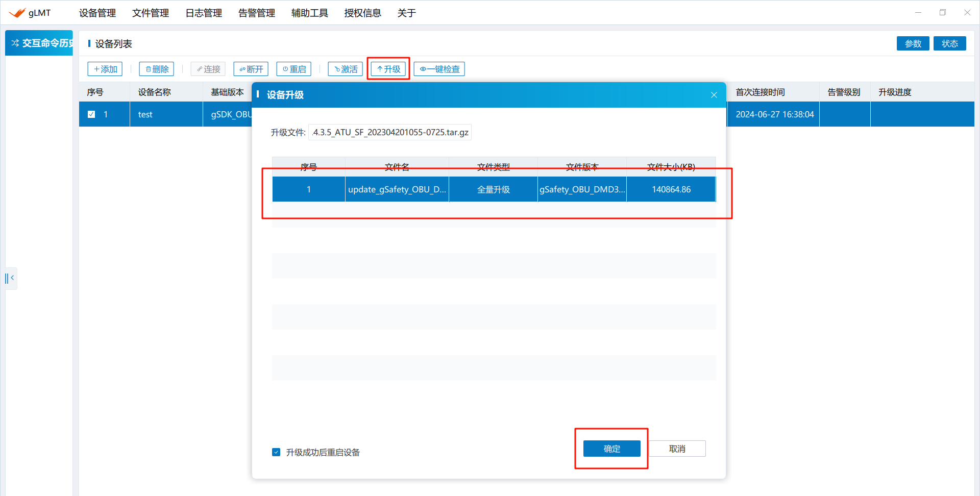Select the update_gSafety_OBU file row
Viewport: 980px width, 496px height.
[397, 189]
